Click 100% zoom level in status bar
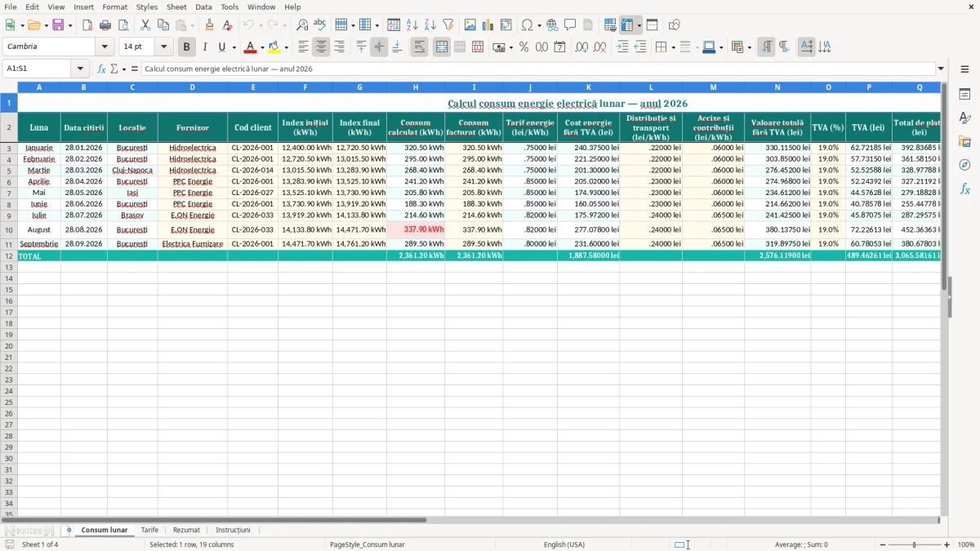 point(966,544)
